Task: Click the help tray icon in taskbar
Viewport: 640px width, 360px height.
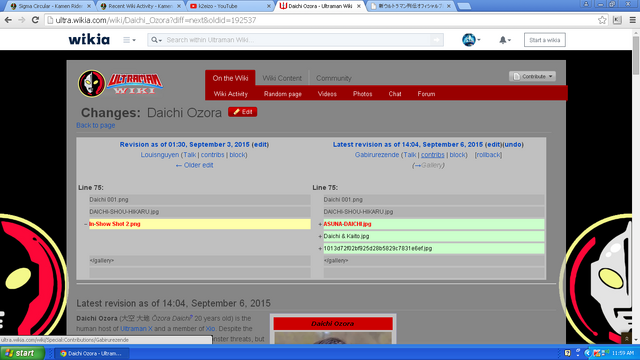Action: (x=567, y=353)
